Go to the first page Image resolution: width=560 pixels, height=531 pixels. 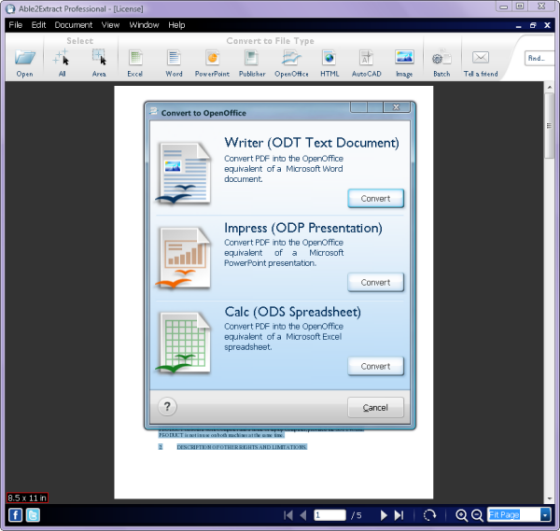point(288,515)
